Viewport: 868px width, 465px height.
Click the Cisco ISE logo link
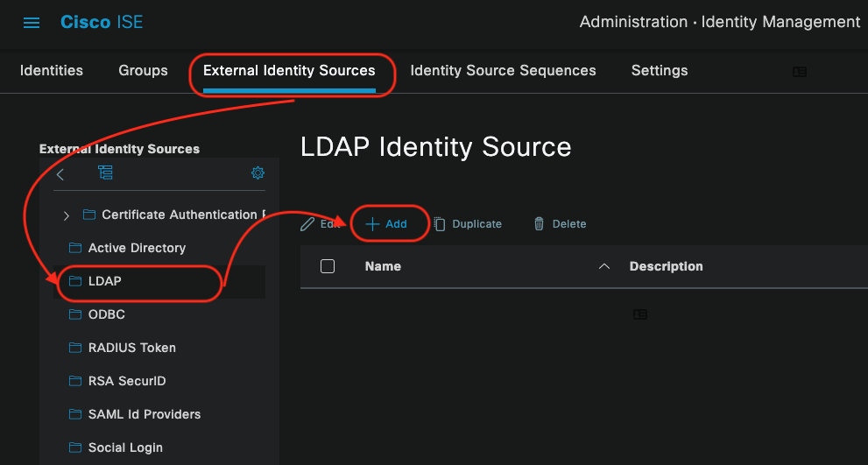click(102, 22)
